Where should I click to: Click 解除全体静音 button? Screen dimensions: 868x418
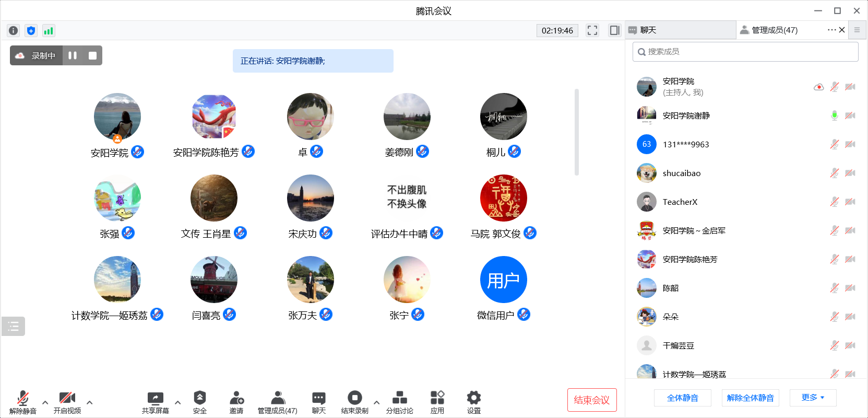coord(751,398)
